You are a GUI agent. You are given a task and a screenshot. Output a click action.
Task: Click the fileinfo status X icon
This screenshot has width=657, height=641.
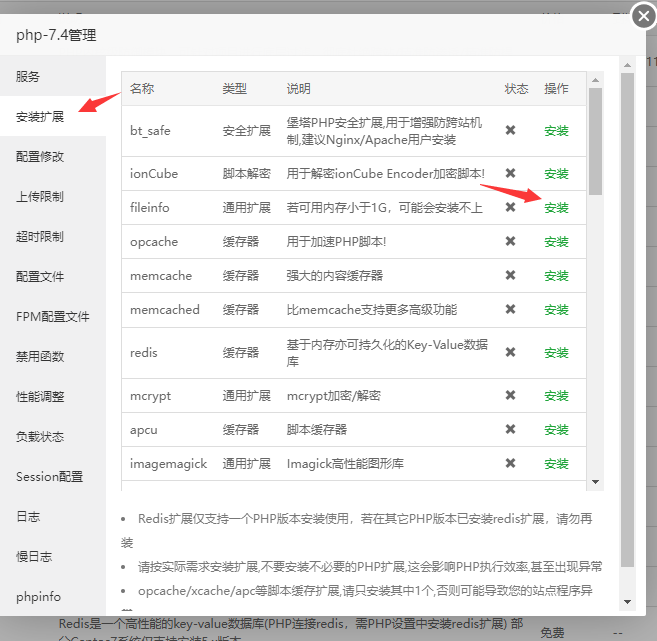pos(510,207)
